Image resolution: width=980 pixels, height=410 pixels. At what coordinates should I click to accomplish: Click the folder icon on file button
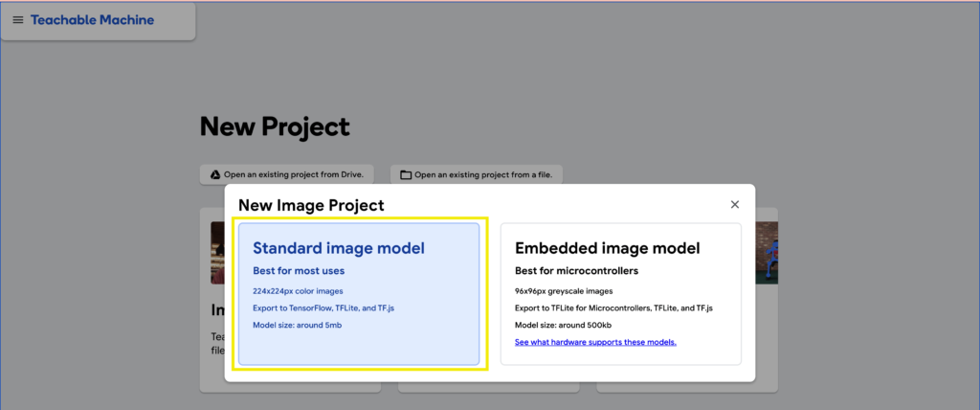406,175
